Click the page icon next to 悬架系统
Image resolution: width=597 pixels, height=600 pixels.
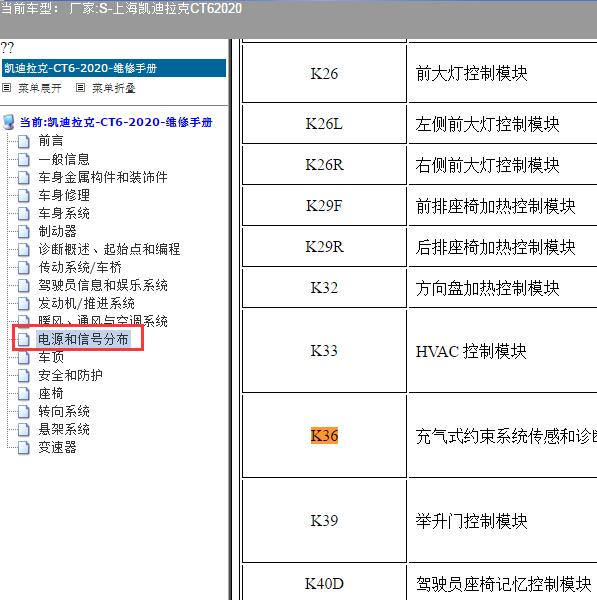24,429
